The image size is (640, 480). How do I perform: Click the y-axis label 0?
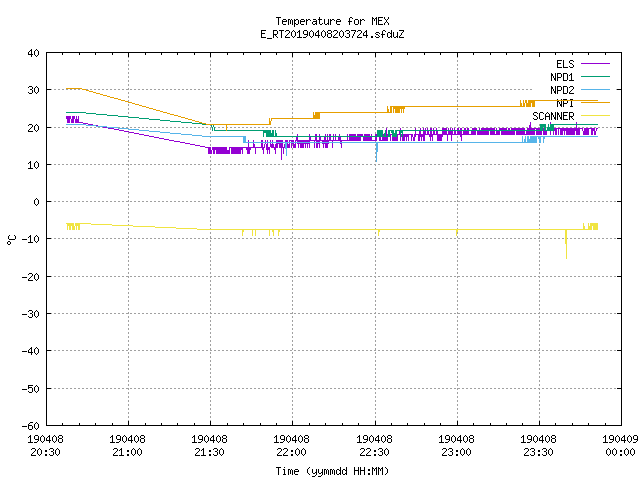coord(37,202)
